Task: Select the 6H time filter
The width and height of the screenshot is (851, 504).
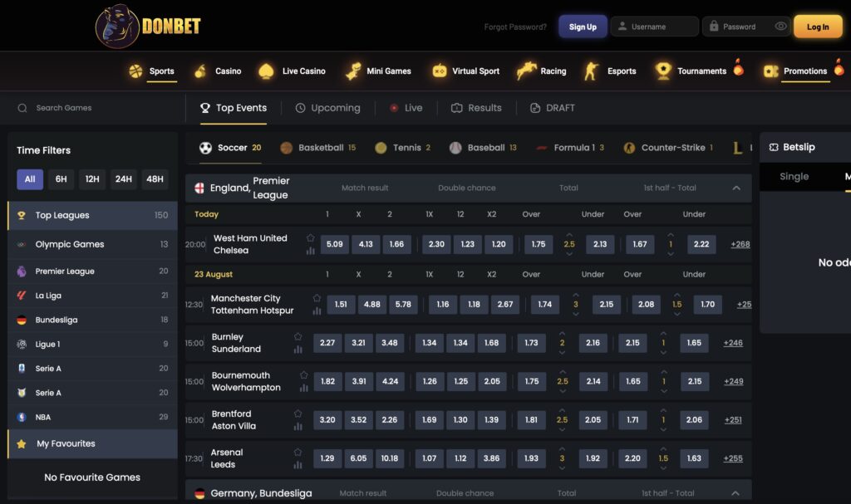Action: tap(61, 179)
